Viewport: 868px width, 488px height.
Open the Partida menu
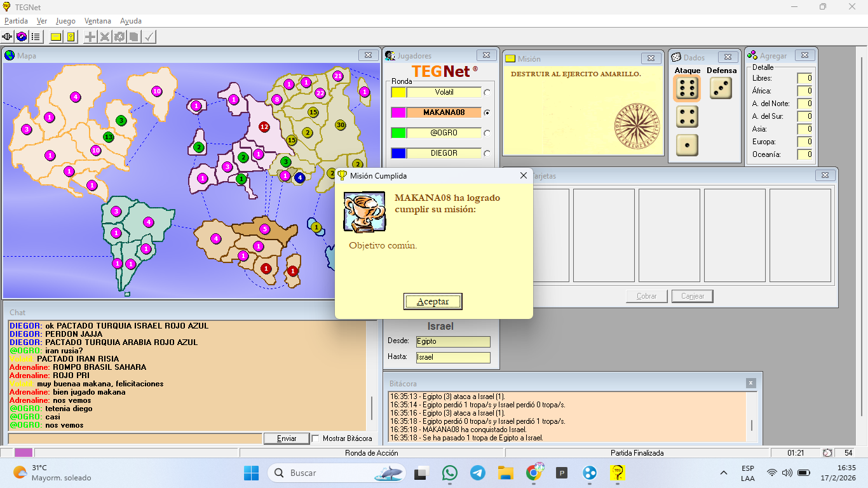[16, 21]
